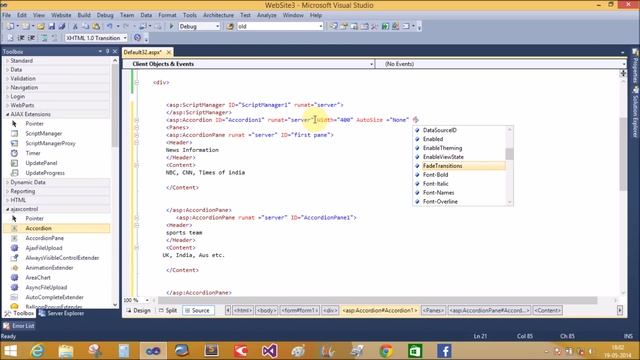Click the Save toolbar icon

point(51,27)
